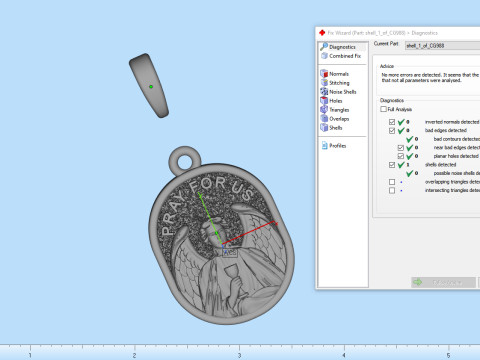Viewport: 480px width, 360px height.
Task: Click the red X axis line
Action: pos(250,233)
